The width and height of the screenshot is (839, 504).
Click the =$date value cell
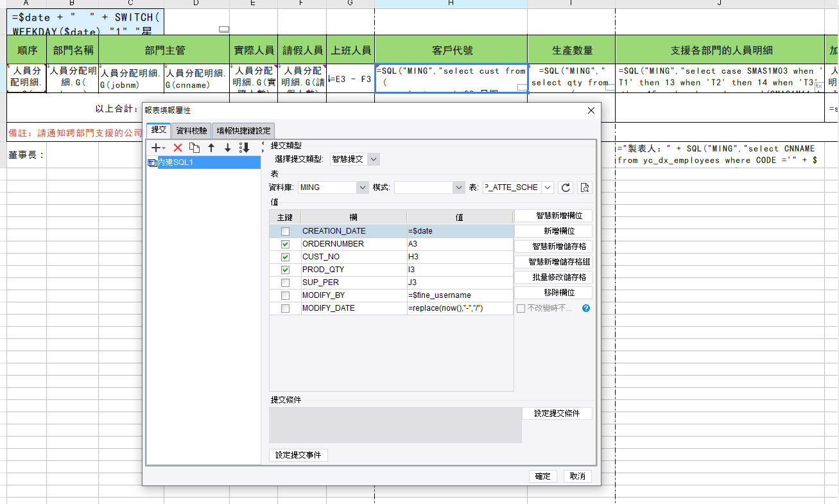click(x=460, y=231)
